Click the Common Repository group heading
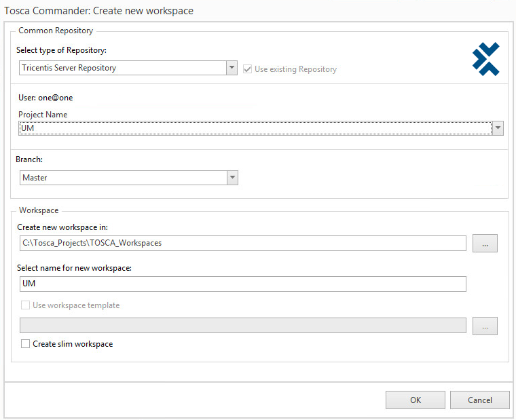 coord(56,31)
